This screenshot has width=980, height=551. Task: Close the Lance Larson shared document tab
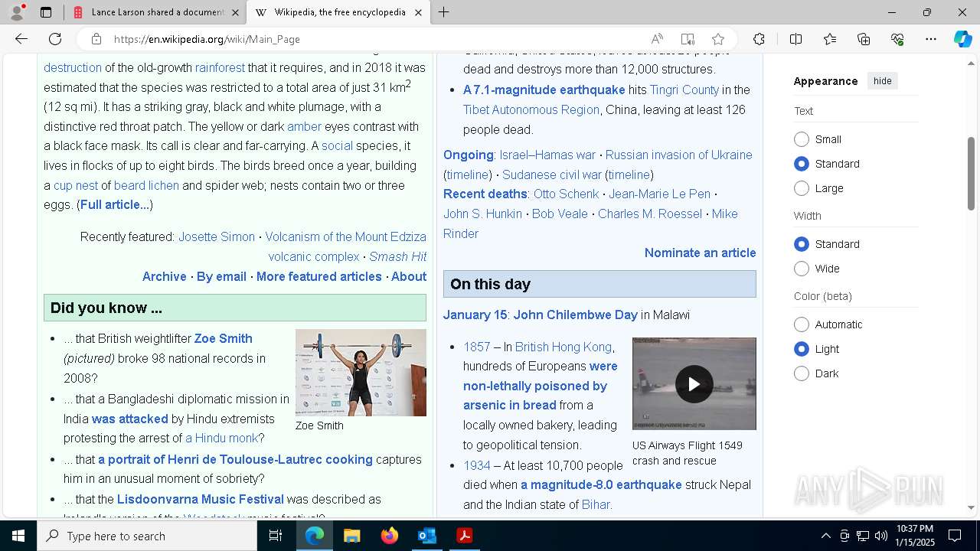click(236, 12)
